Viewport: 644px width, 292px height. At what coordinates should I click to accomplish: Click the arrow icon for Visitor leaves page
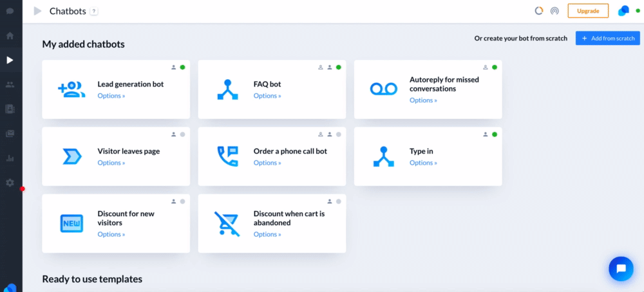tap(72, 157)
